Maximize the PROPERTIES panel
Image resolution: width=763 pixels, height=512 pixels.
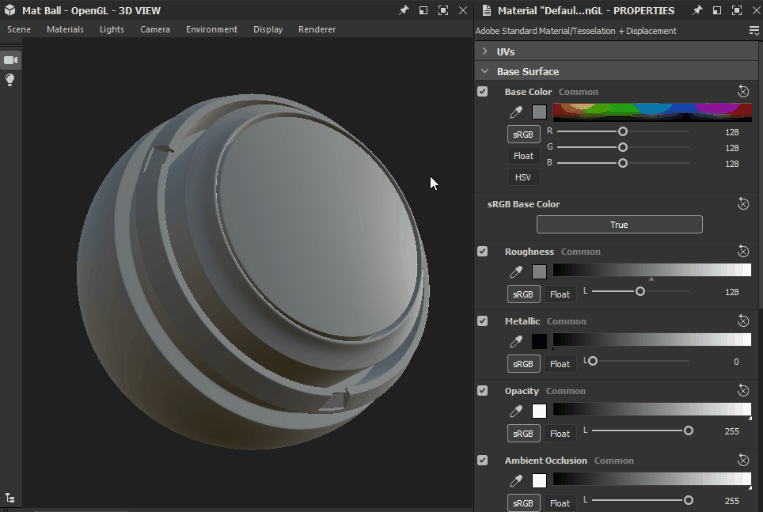click(x=737, y=10)
